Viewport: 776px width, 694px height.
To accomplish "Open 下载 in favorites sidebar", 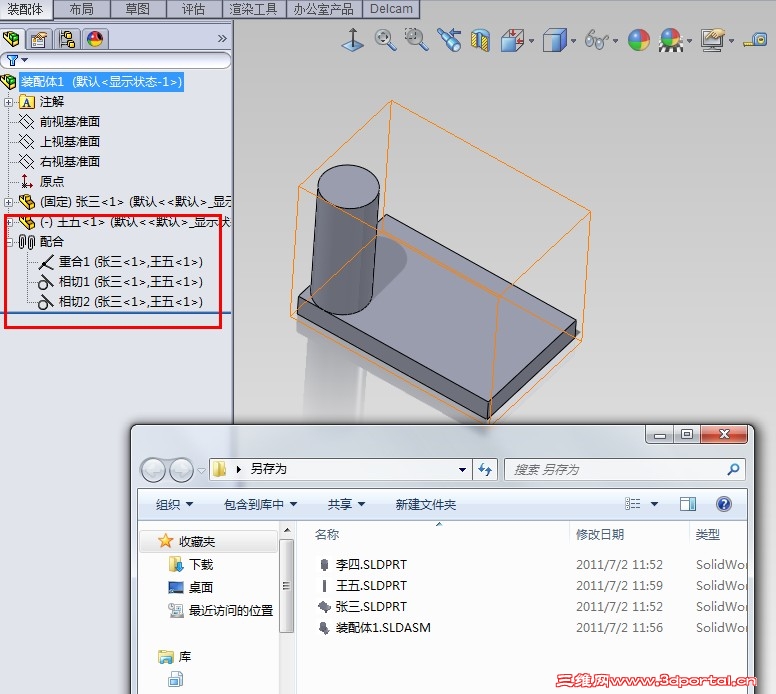I will [201, 564].
